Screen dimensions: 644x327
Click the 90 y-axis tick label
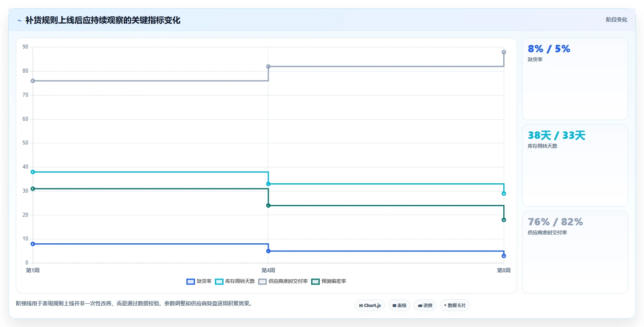[25, 47]
